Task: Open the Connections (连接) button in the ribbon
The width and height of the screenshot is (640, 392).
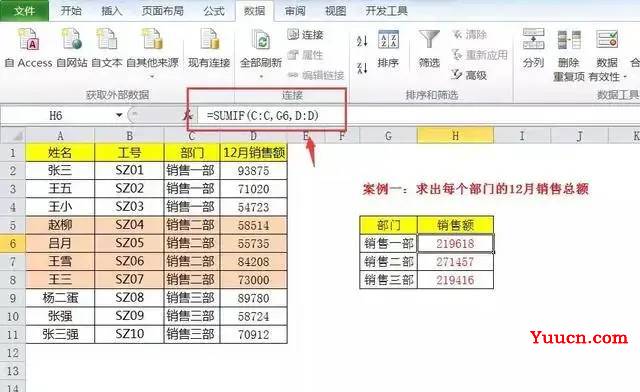Action: (306, 35)
